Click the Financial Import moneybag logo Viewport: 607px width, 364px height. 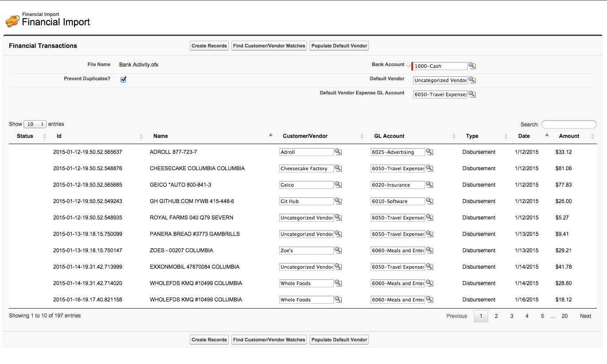12,20
